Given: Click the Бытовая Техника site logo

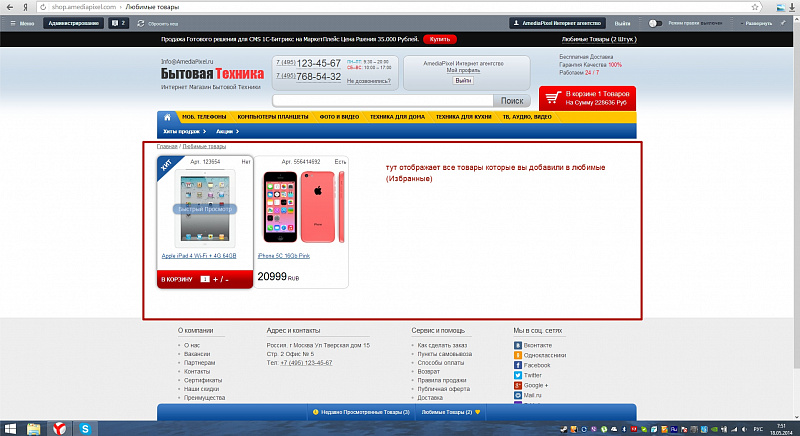Looking at the screenshot, I should tap(212, 74).
